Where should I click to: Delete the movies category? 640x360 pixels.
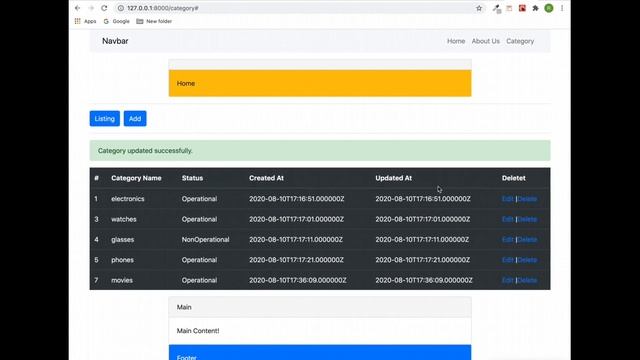point(527,280)
